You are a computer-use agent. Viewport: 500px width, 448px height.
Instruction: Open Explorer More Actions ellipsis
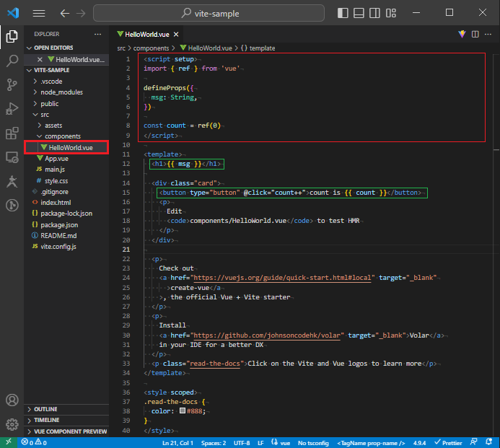(98, 34)
